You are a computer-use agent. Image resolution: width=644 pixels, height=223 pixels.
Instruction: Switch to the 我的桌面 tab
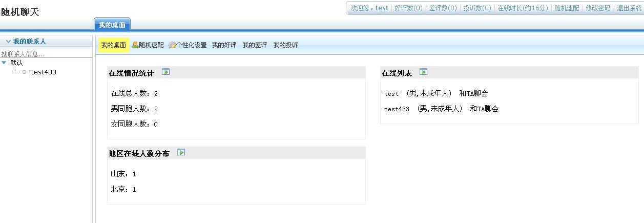point(112,25)
